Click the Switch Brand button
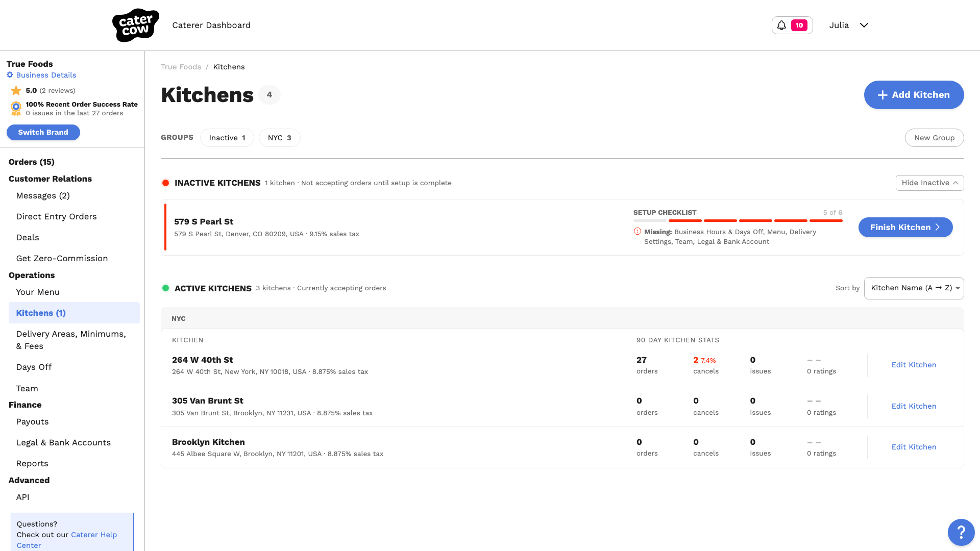This screenshot has width=980, height=551. pyautogui.click(x=43, y=132)
